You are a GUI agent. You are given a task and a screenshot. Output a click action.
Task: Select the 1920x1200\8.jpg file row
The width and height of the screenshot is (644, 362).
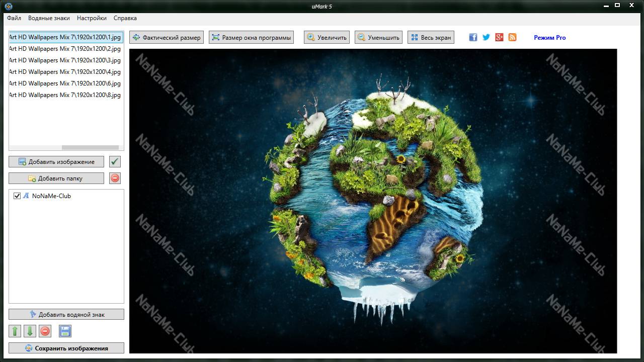(x=66, y=95)
